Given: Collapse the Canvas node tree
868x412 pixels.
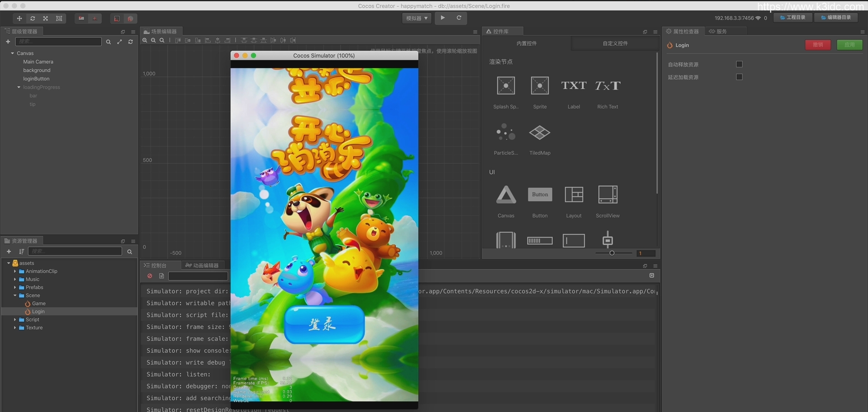Looking at the screenshot, I should 12,53.
